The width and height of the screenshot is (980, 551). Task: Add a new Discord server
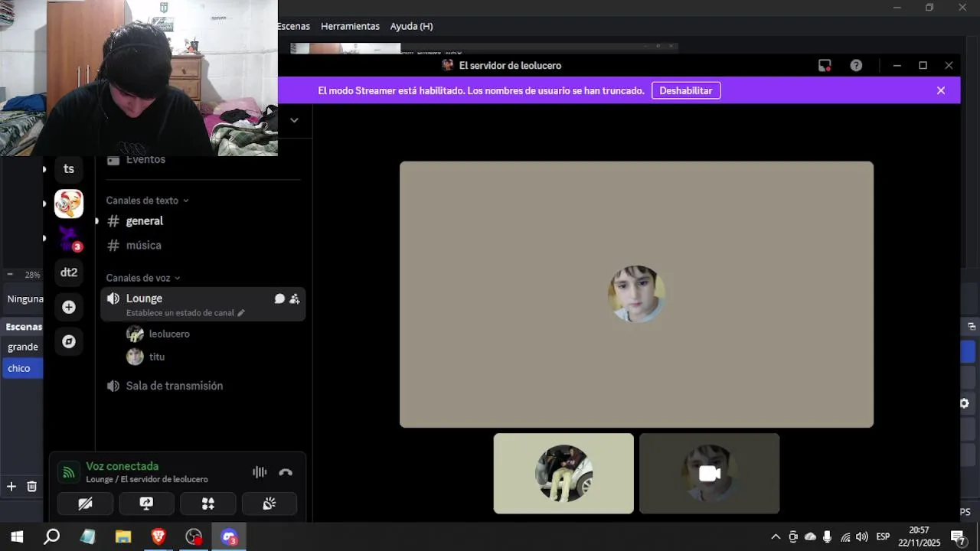[x=69, y=307]
